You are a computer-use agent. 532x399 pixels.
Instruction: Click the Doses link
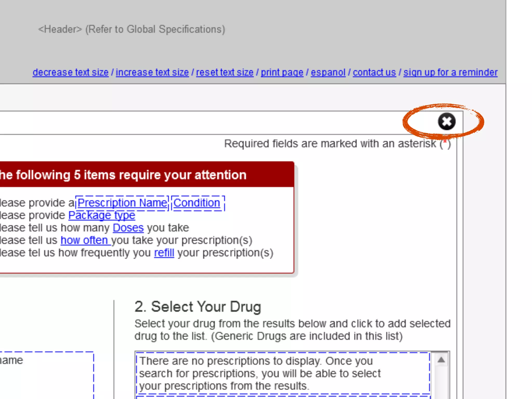(128, 228)
